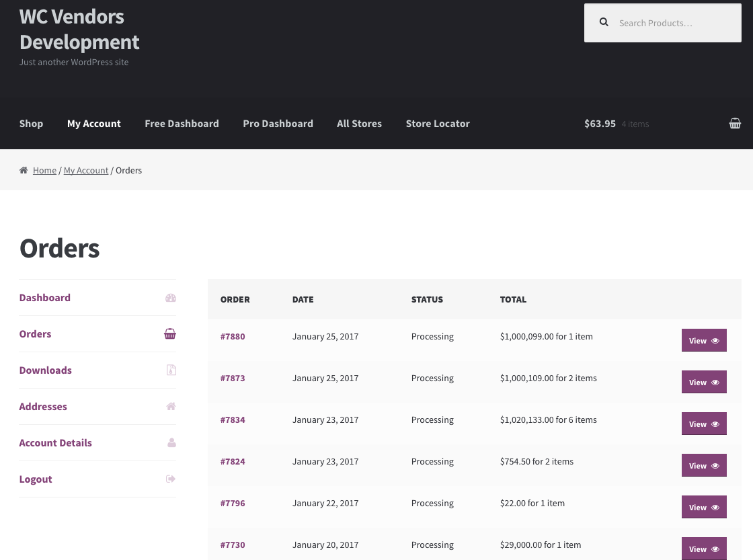The height and width of the screenshot is (560, 753).
Task: View order #7796 with the View button
Action: tap(704, 507)
